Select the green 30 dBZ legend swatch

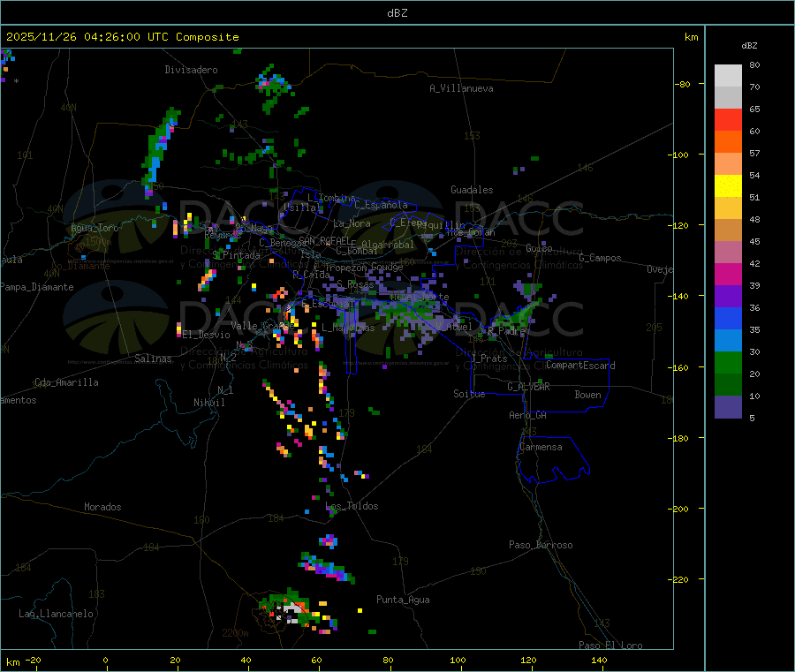[728, 362]
